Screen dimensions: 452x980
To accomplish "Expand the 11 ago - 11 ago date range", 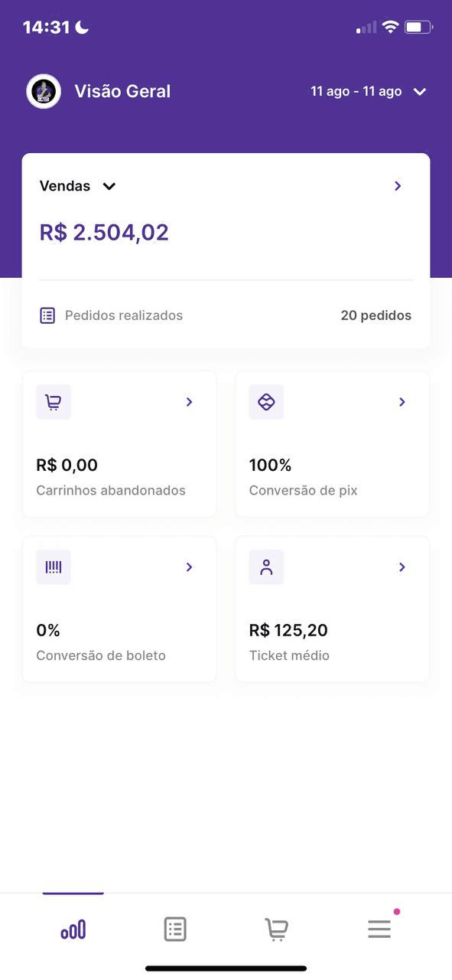I will click(x=368, y=92).
